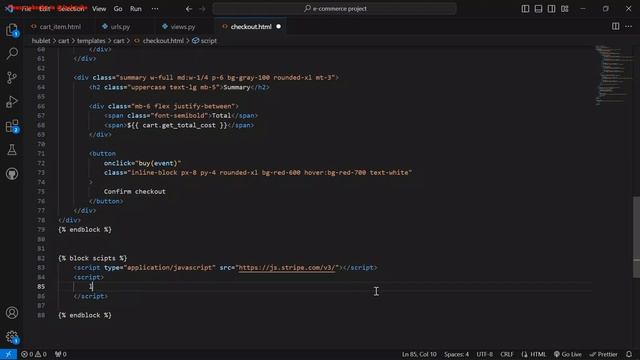Split the editor to the right

coord(616,27)
